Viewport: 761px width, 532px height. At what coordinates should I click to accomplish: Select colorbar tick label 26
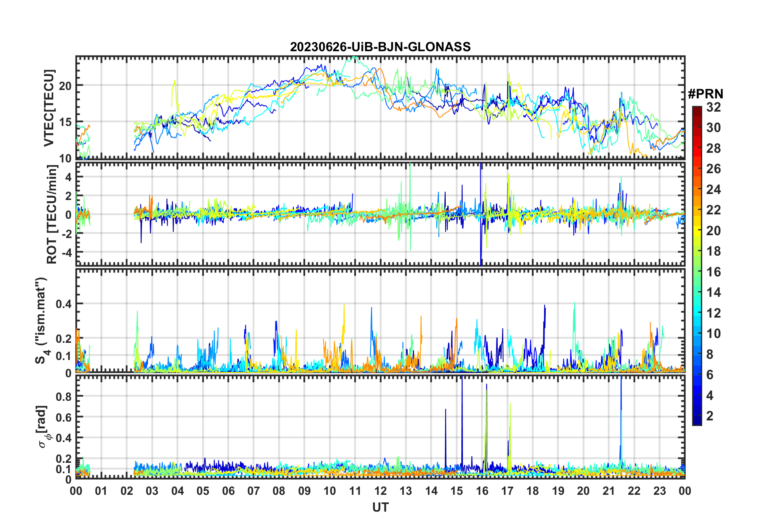713,169
